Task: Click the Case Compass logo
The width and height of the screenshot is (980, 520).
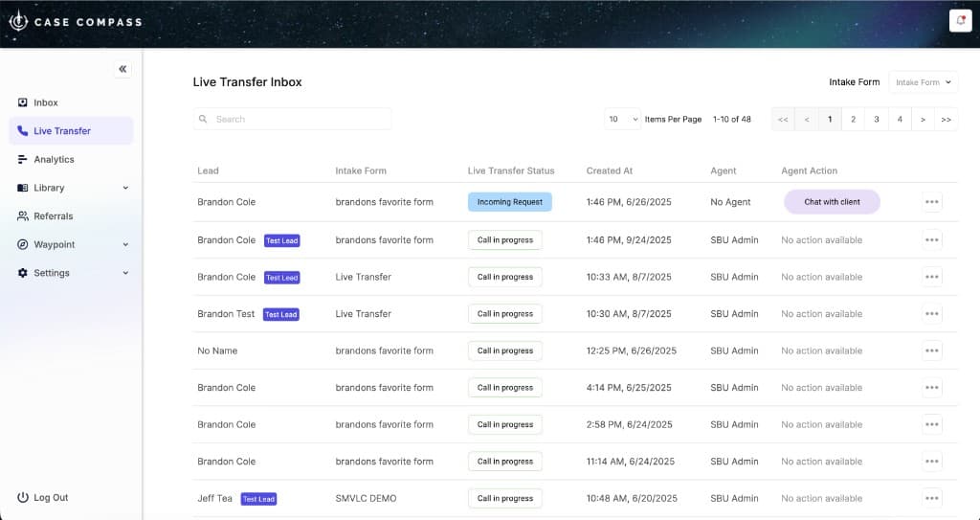Action: click(75, 21)
